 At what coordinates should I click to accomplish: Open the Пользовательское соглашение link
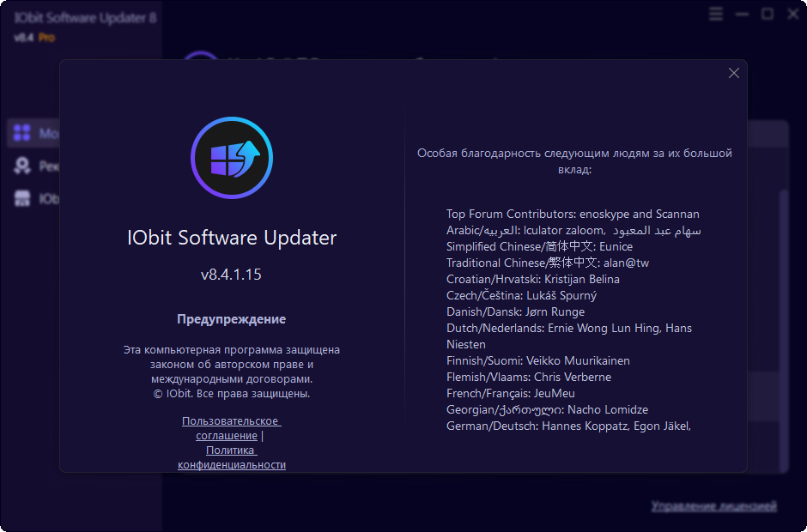click(x=231, y=428)
